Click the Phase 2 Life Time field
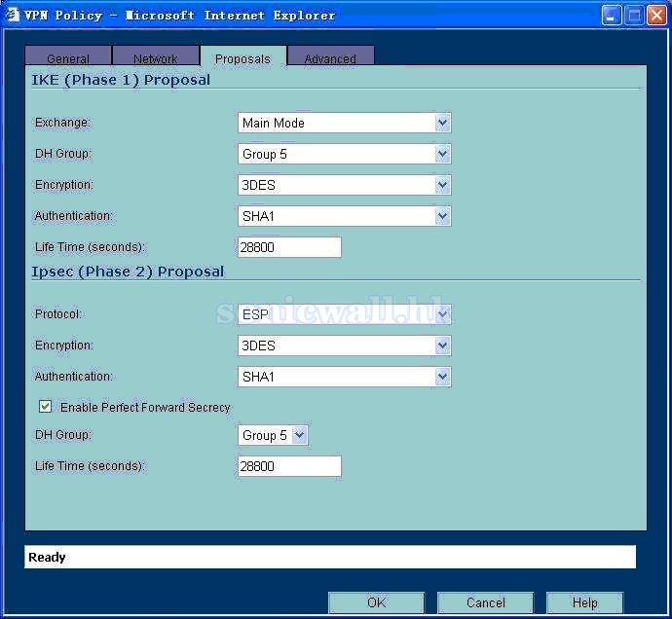This screenshot has height=619, width=672. [289, 466]
